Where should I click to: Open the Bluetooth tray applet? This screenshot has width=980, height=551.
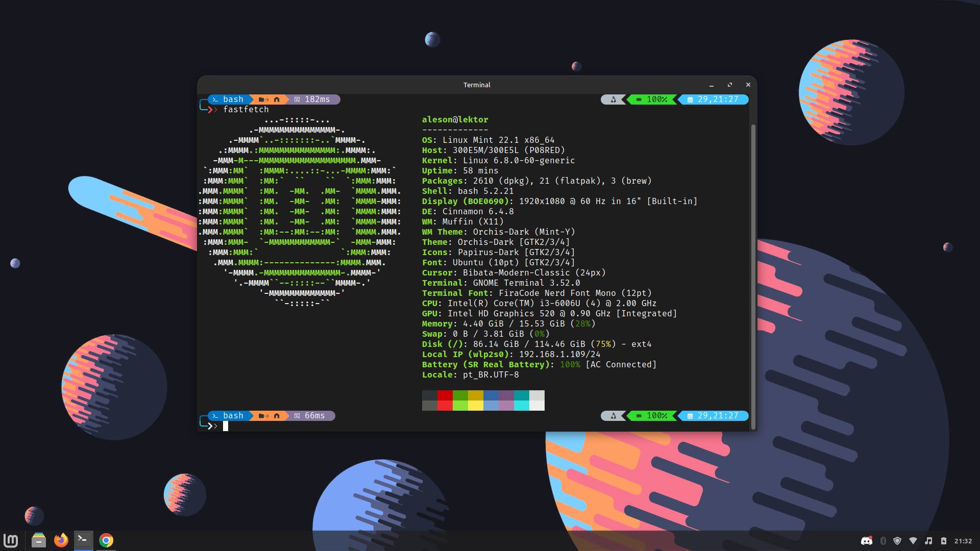[883, 541]
